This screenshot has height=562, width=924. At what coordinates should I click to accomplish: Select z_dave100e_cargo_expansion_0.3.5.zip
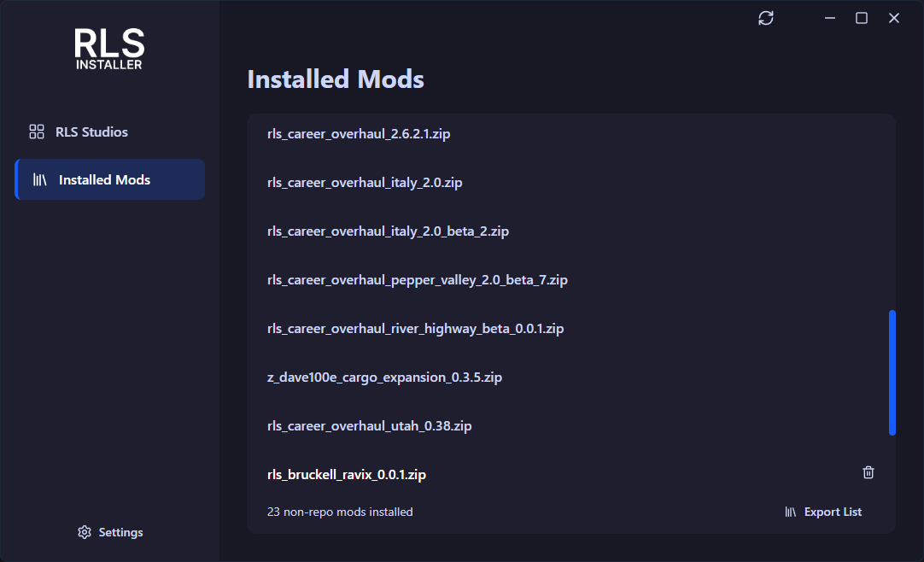click(x=384, y=377)
